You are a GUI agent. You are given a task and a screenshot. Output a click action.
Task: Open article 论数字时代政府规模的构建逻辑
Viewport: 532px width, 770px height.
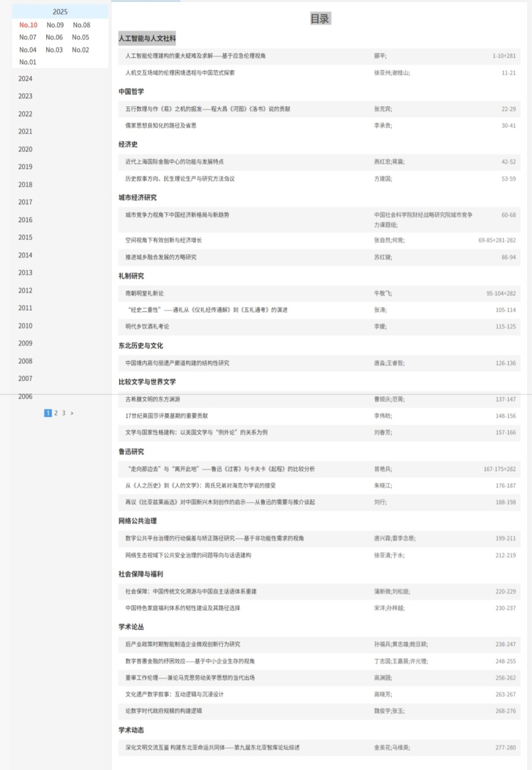(164, 711)
